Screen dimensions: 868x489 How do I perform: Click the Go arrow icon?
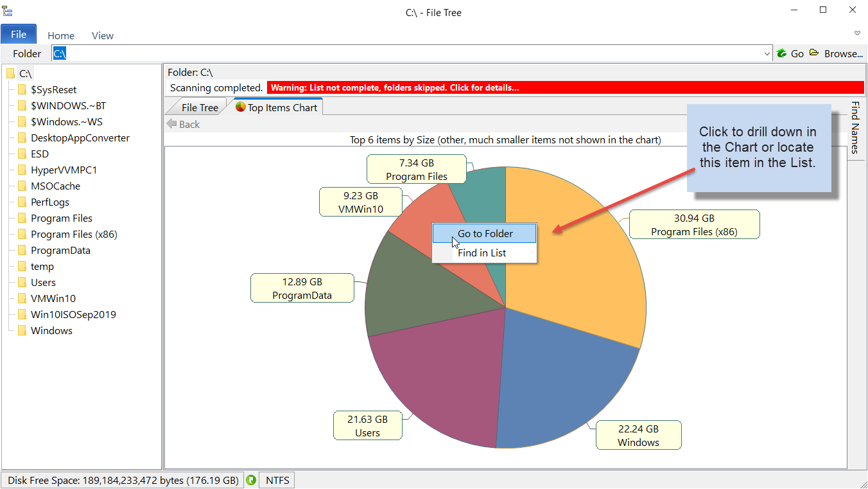coord(782,53)
